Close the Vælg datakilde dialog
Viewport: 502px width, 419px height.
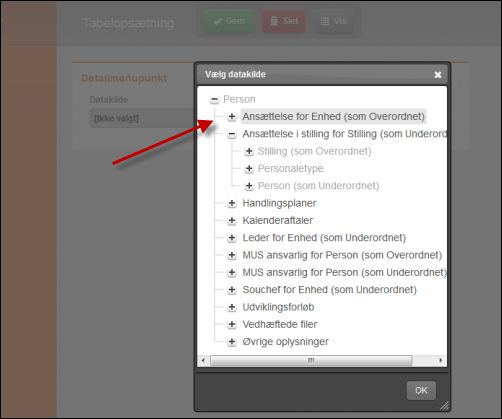[438, 75]
